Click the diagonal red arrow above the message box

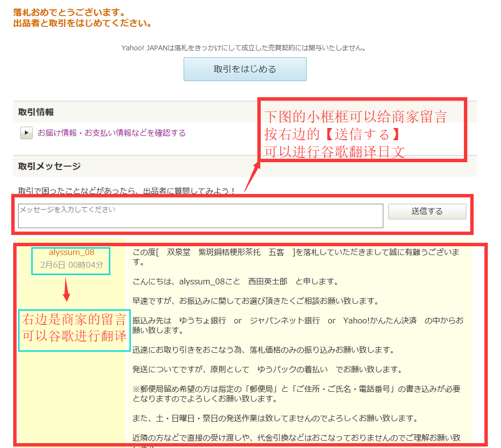[x=251, y=177]
